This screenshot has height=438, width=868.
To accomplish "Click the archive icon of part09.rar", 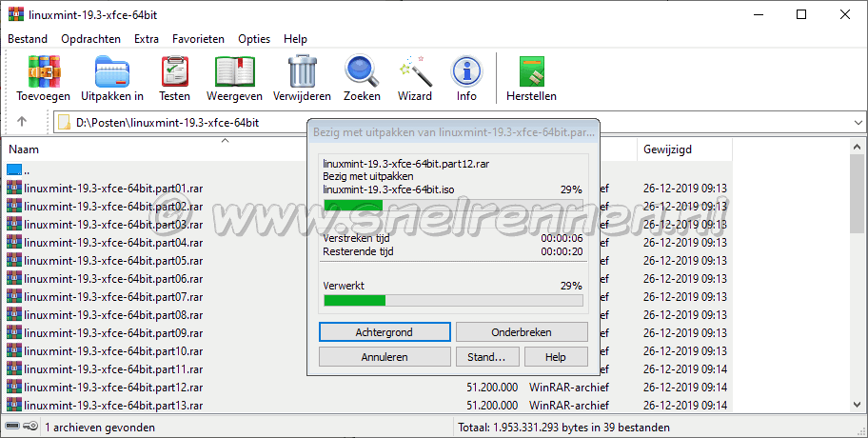I will pos(14,333).
